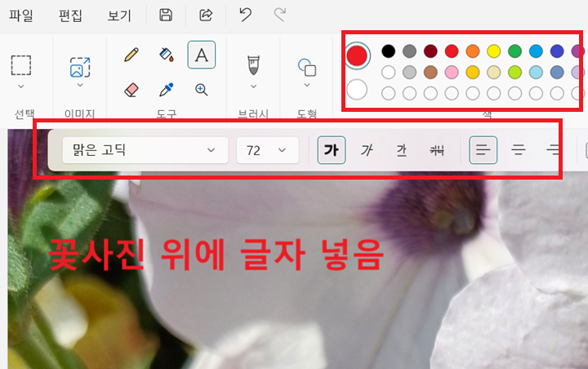This screenshot has width=588, height=369.
Task: Toggle underline 가 formatting
Action: (402, 150)
